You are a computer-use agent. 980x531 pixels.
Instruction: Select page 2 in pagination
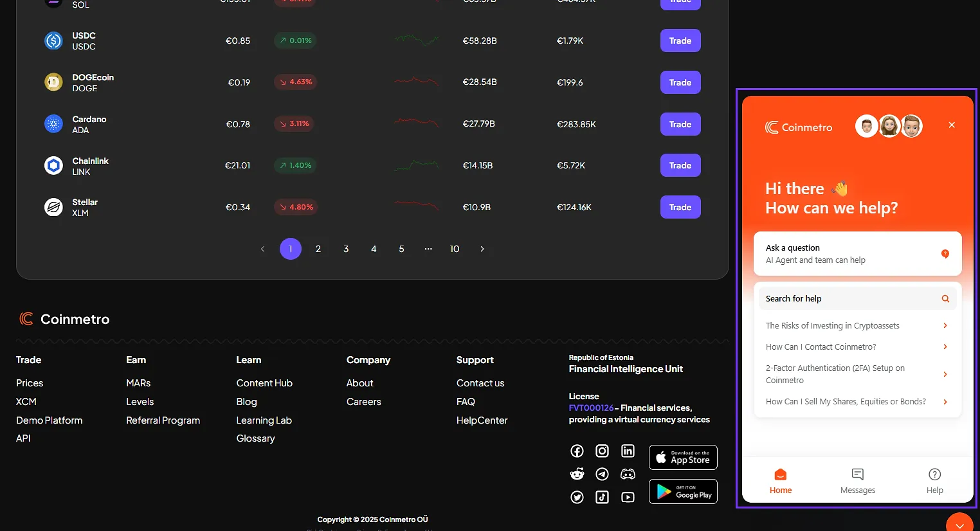pyautogui.click(x=318, y=249)
